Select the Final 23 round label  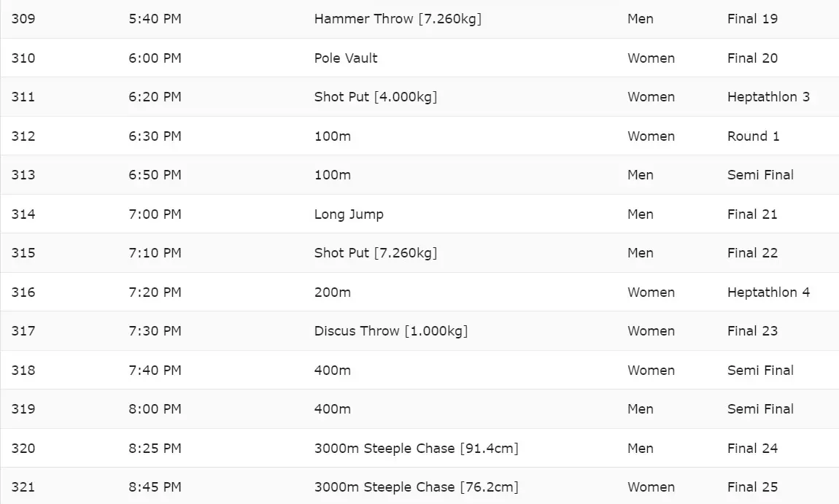point(752,331)
